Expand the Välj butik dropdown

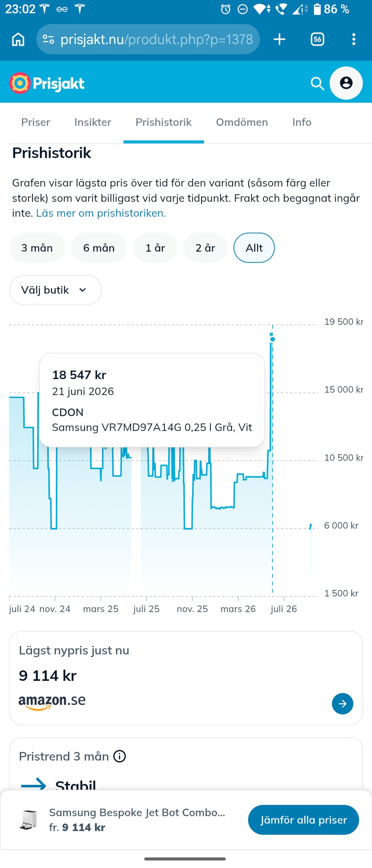[x=55, y=290]
